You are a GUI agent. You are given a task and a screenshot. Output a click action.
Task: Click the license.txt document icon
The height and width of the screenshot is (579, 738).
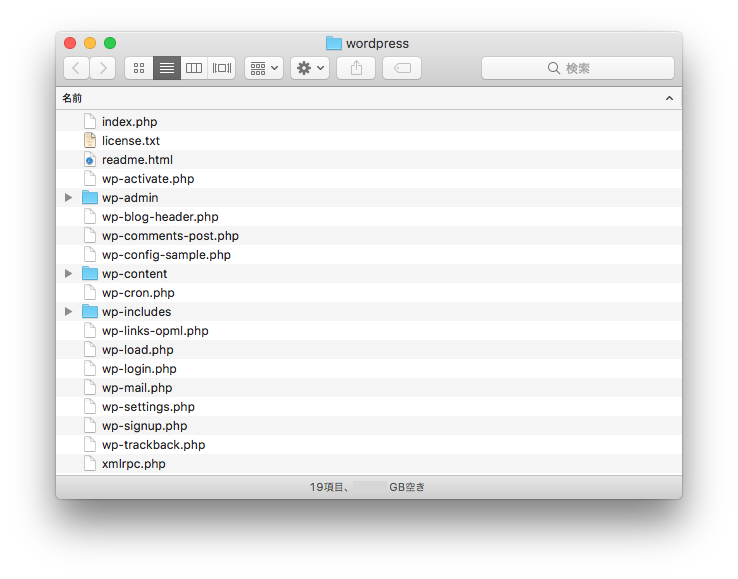[x=89, y=140]
